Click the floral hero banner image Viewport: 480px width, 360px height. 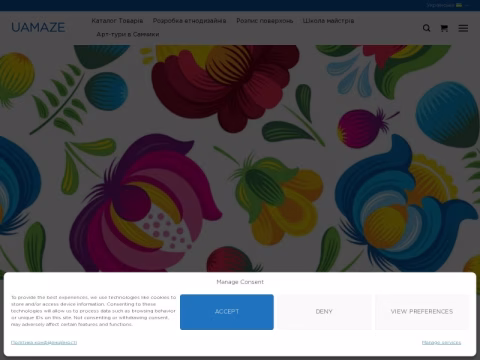[240, 158]
